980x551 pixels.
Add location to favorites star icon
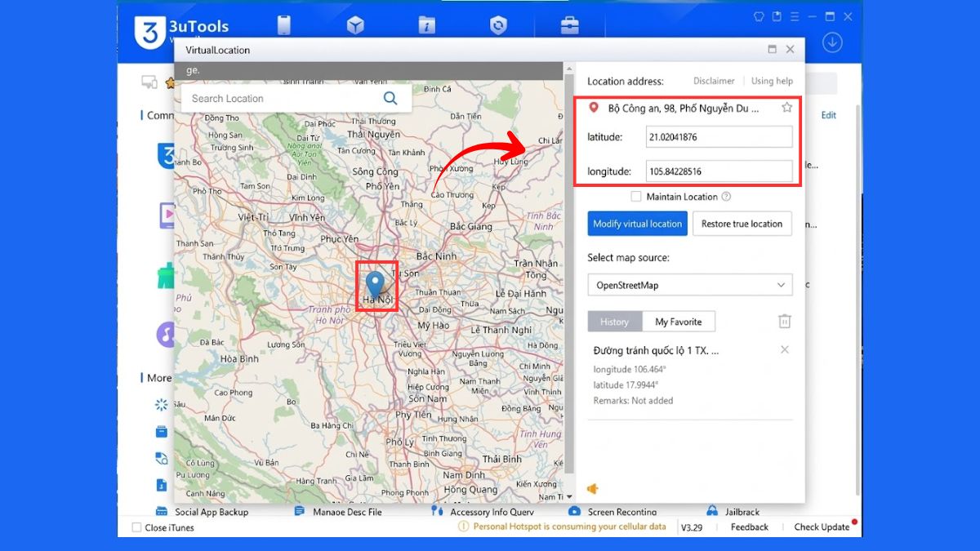coord(786,107)
